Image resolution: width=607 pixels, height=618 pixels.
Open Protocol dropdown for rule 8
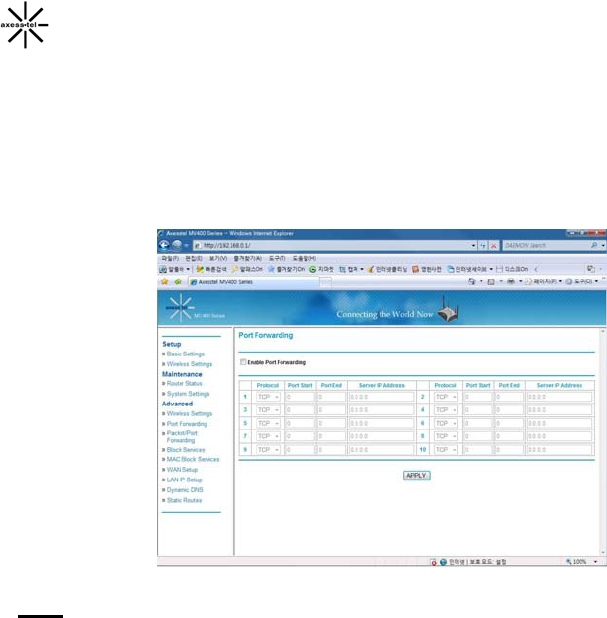coord(446,436)
